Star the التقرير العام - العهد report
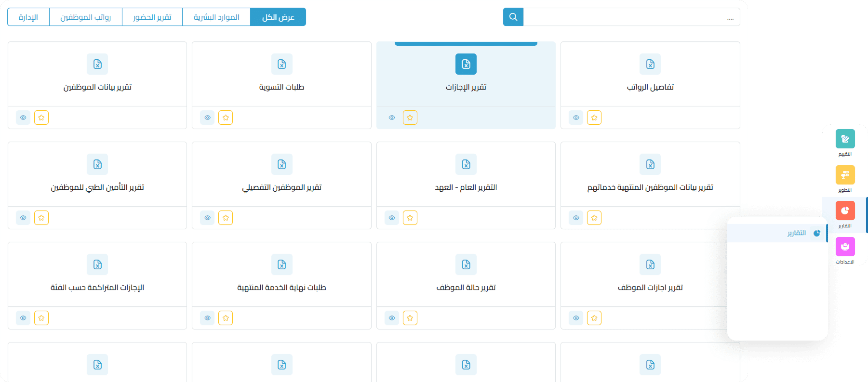868x382 pixels. coord(410,218)
